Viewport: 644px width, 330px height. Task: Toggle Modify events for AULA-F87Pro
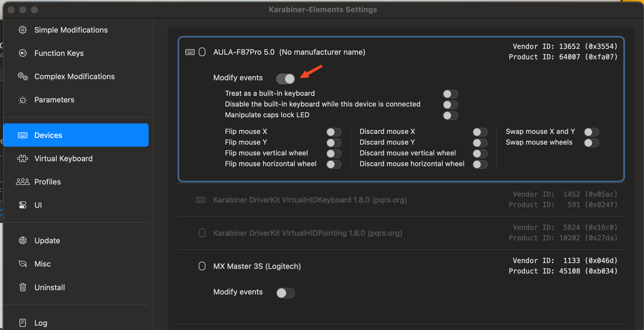[285, 79]
